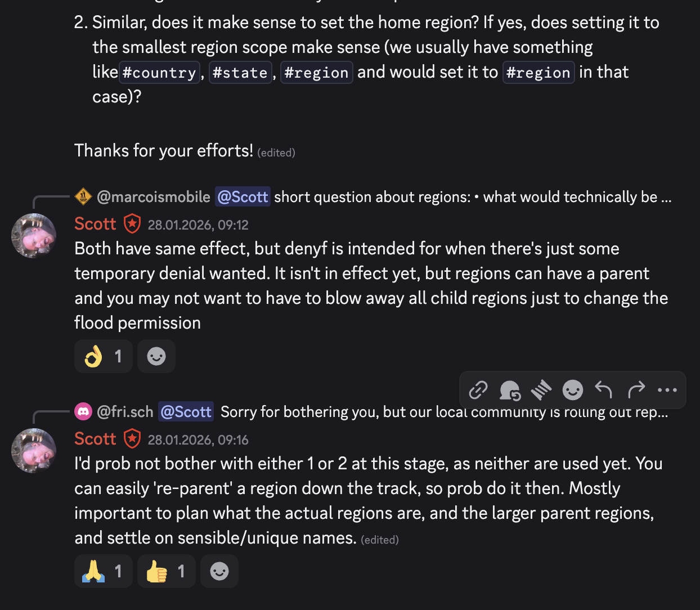This screenshot has height=610, width=700.
Task: Click the Discord logo icon beside @fri.sch
Action: point(83,412)
